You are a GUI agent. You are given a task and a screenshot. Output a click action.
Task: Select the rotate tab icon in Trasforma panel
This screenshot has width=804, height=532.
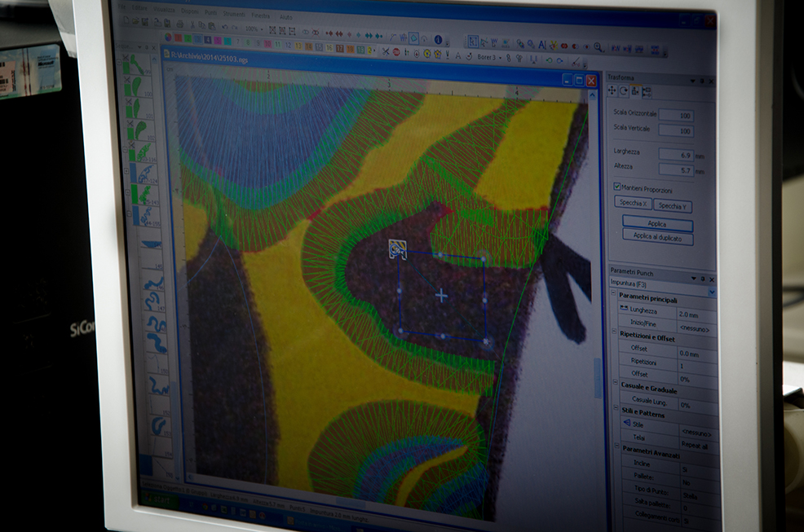point(623,91)
